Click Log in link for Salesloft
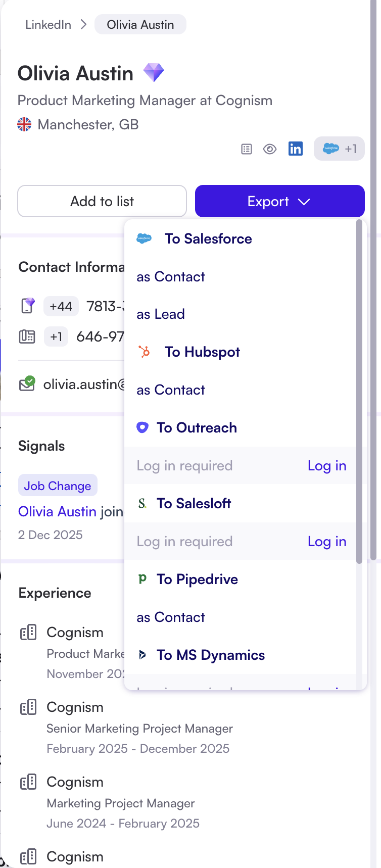 [327, 542]
